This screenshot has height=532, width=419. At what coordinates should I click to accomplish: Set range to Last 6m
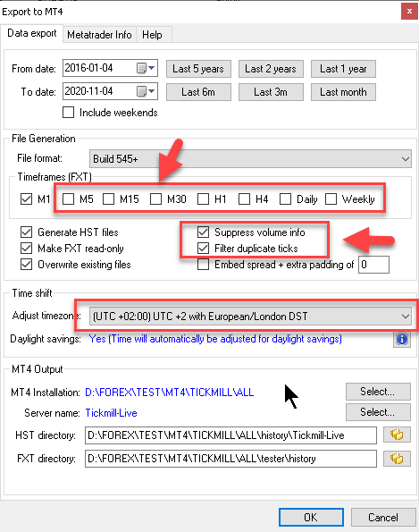[x=198, y=92]
